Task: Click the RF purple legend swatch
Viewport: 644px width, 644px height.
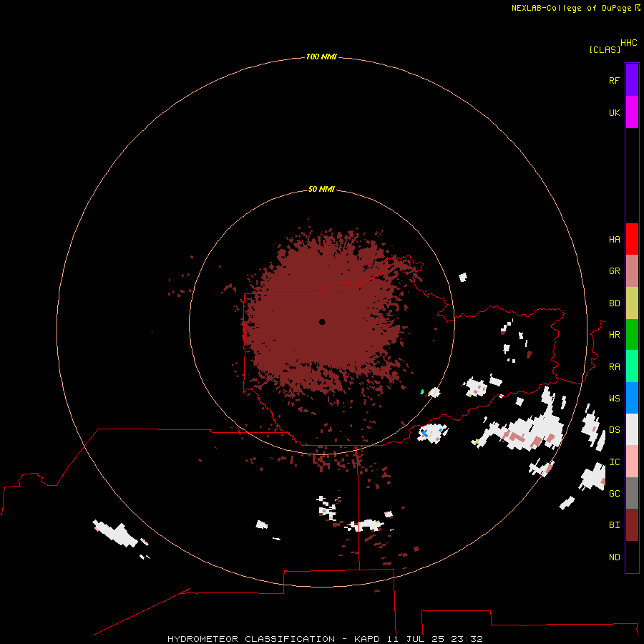Action: click(632, 80)
